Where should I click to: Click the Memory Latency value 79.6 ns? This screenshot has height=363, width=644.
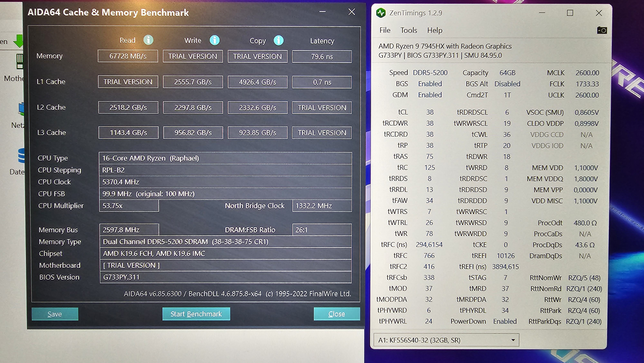tap(322, 57)
